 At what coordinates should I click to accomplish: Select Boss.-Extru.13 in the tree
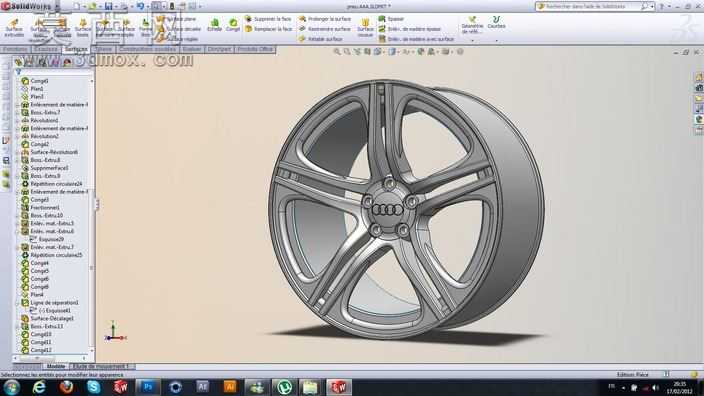pyautogui.click(x=42, y=326)
